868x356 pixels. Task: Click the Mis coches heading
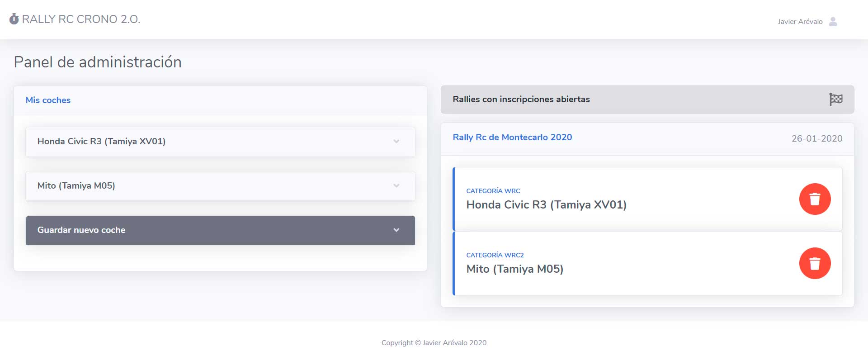point(48,100)
